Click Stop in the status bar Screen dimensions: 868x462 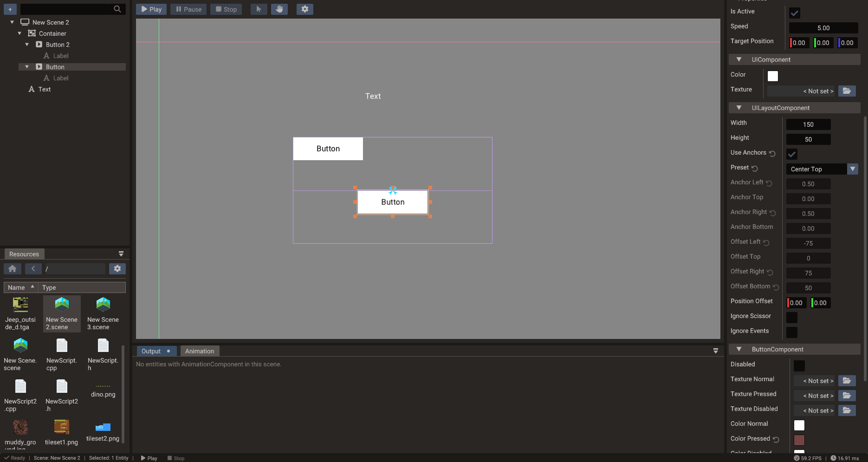(176, 458)
